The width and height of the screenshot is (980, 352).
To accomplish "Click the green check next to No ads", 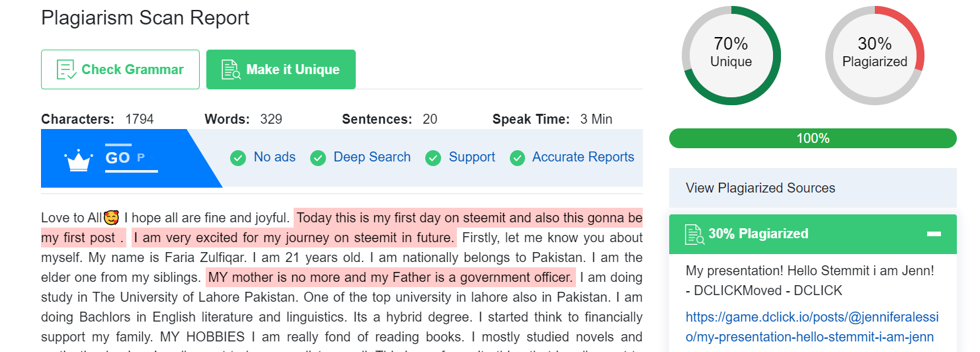I will click(x=238, y=158).
